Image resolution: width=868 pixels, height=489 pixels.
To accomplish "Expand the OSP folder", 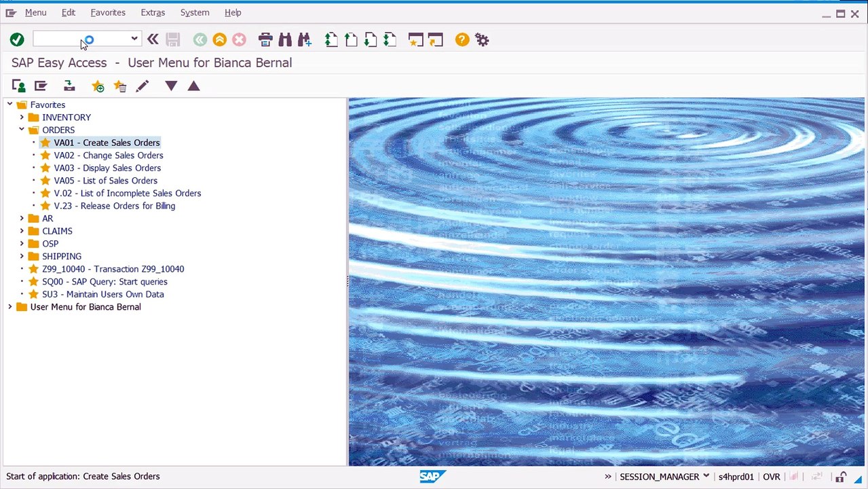I will coord(22,244).
